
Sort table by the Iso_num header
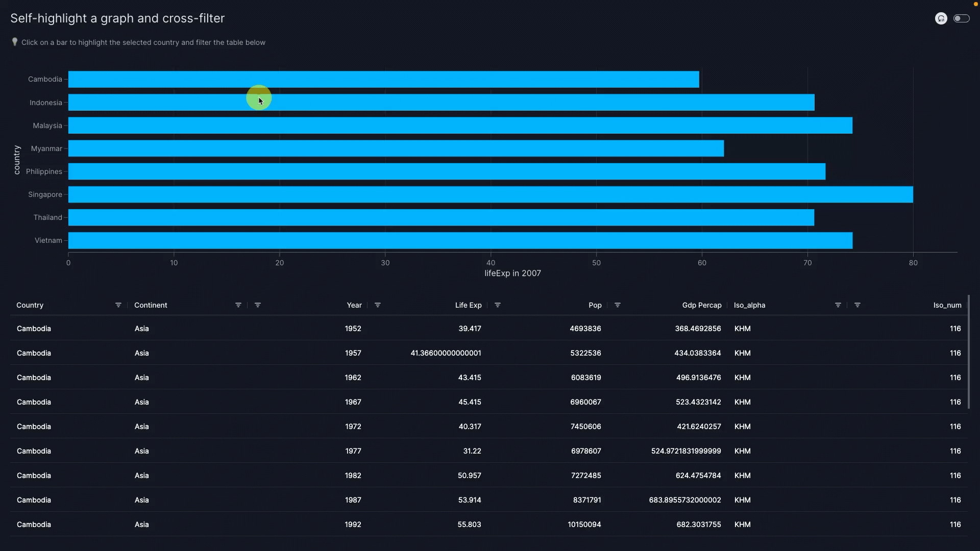[x=947, y=305]
